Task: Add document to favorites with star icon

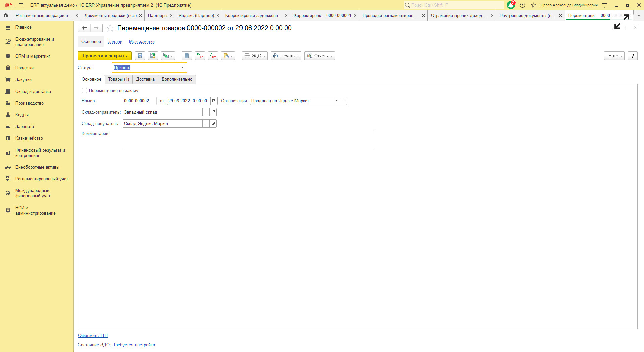Action: (x=110, y=28)
